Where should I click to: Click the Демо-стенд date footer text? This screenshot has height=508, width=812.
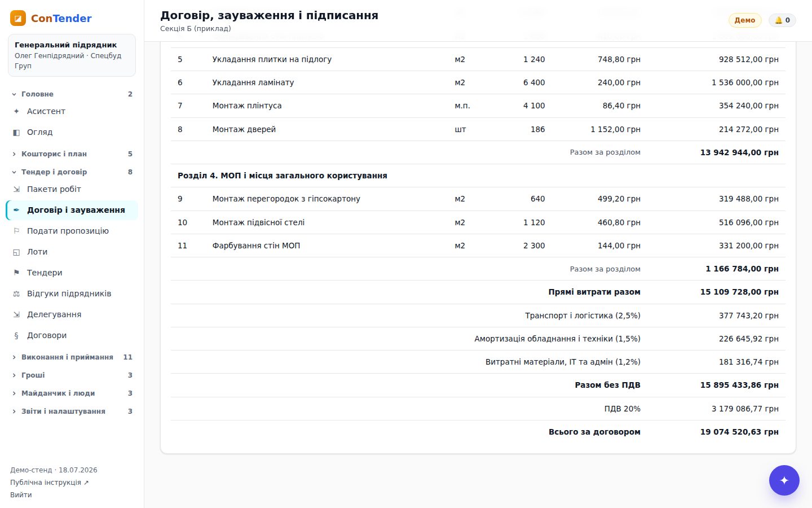pos(54,470)
